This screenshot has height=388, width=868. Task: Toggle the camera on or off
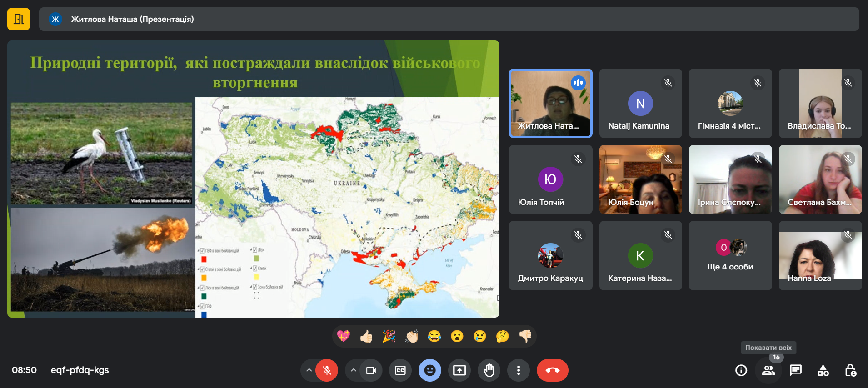tap(371, 370)
